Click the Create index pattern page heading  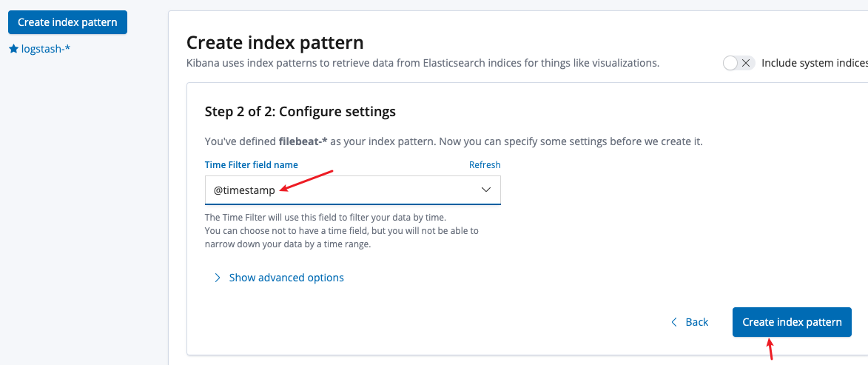pos(275,42)
